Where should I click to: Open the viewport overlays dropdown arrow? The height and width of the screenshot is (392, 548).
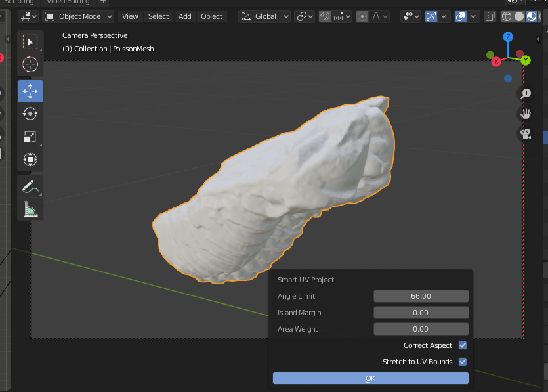pyautogui.click(x=474, y=16)
